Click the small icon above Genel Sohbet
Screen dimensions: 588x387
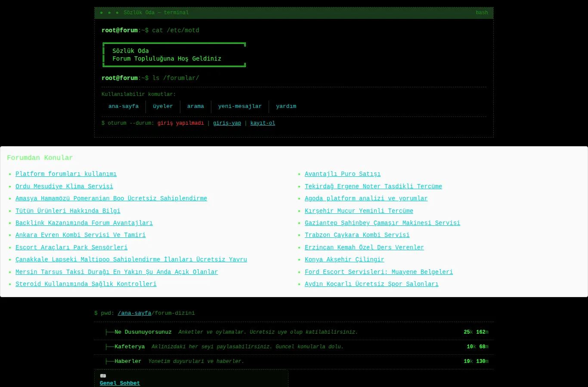103,376
